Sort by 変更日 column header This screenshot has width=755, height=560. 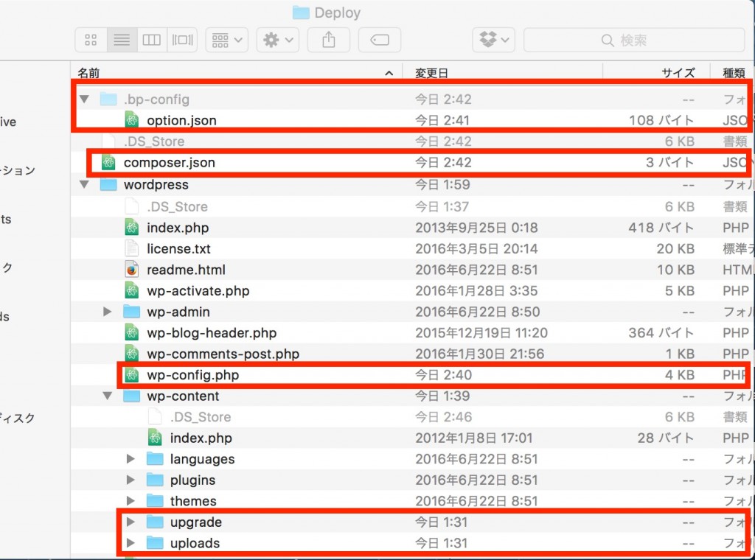pyautogui.click(x=431, y=73)
